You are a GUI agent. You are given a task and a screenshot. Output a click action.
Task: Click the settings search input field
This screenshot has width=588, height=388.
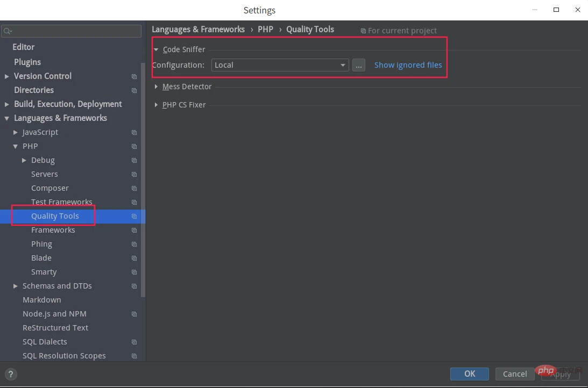coord(75,31)
